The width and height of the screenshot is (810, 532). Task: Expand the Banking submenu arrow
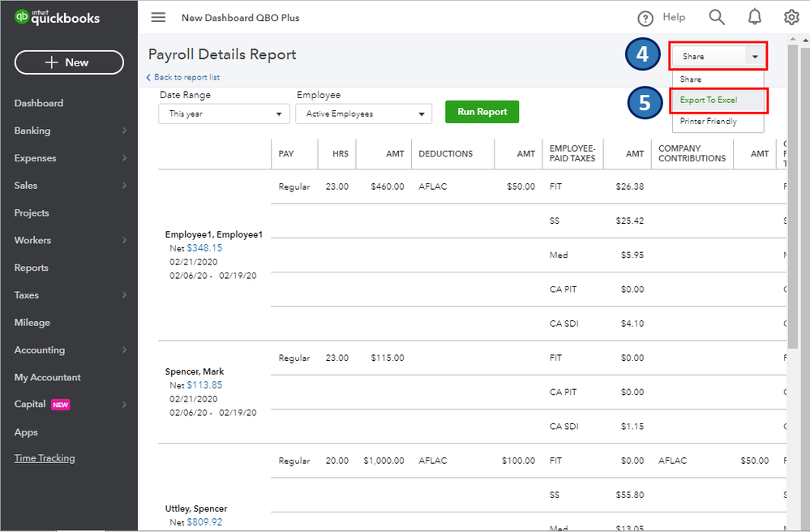124,131
